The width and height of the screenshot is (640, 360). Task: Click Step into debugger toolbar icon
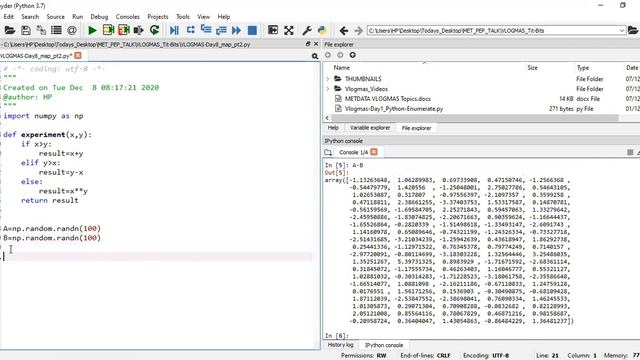pyautogui.click(x=206, y=30)
